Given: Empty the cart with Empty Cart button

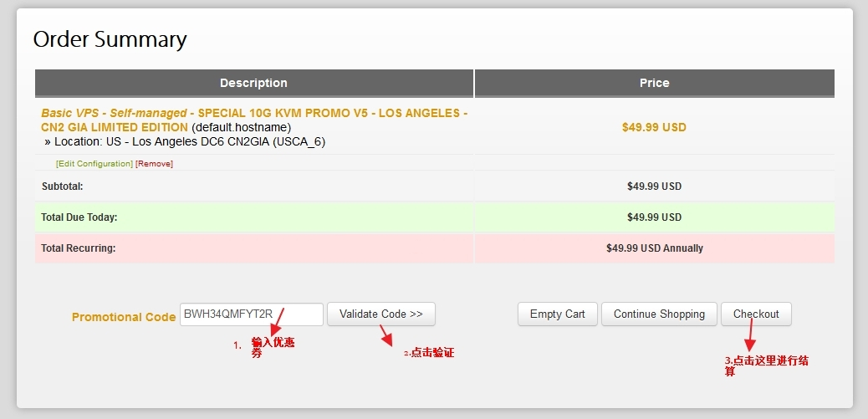Looking at the screenshot, I should [558, 314].
